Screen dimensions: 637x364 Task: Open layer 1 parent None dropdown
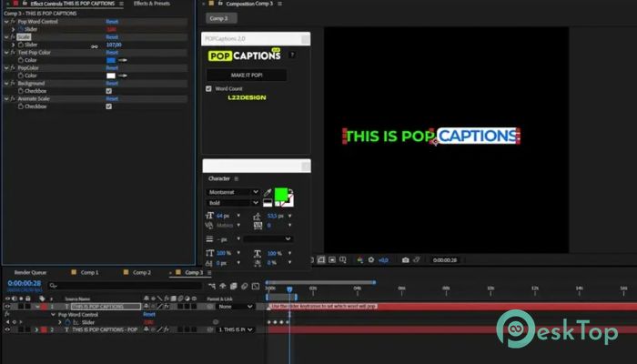[235, 307]
